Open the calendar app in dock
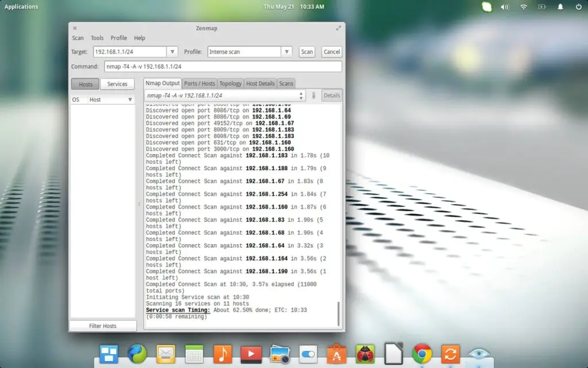The width and height of the screenshot is (588, 368). [194, 354]
